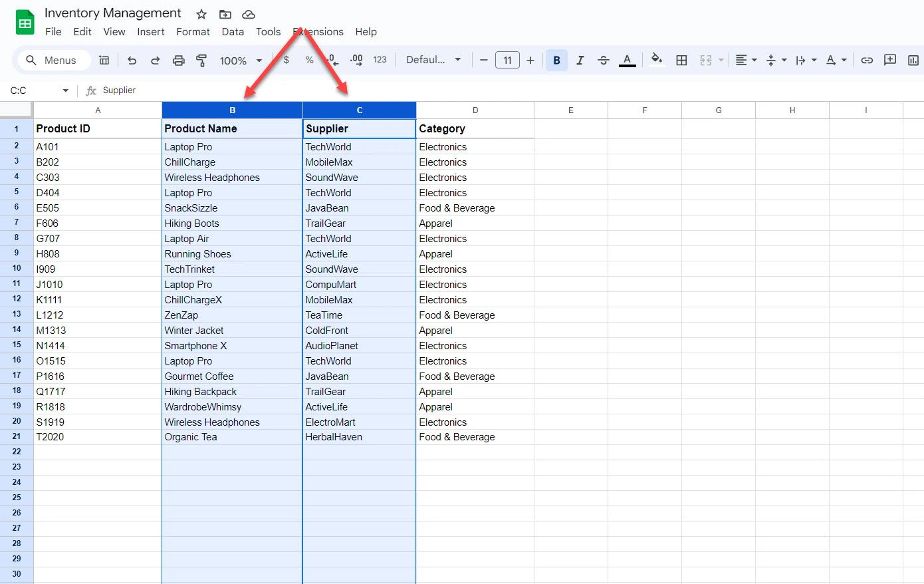924x584 pixels.
Task: Open the Format menu
Action: pyautogui.click(x=193, y=32)
